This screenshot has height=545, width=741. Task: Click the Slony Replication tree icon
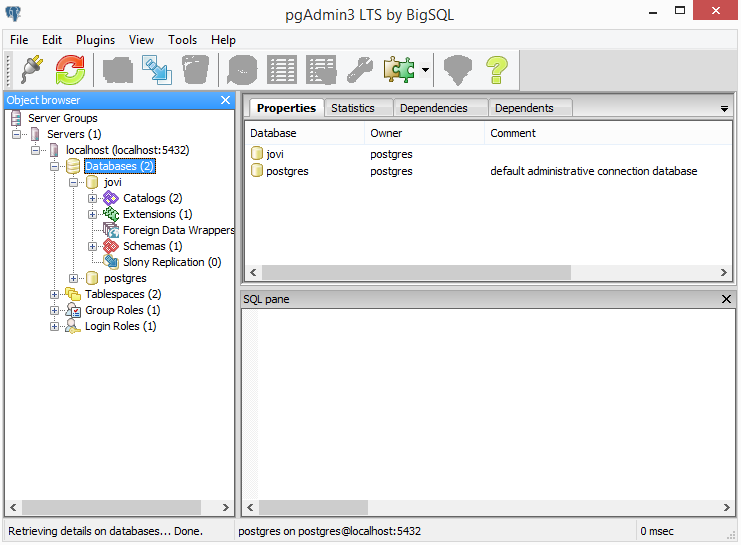pos(110,262)
